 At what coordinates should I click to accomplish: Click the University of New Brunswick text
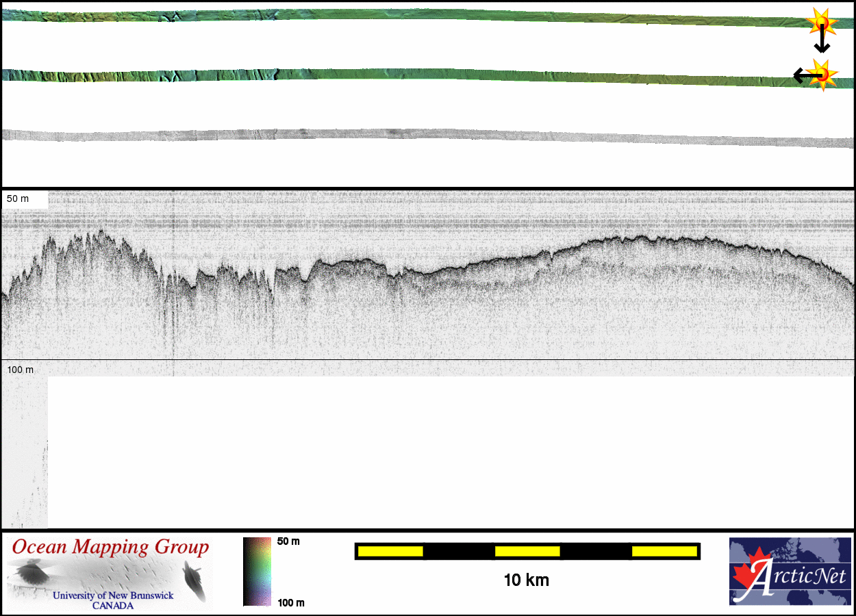[113, 595]
